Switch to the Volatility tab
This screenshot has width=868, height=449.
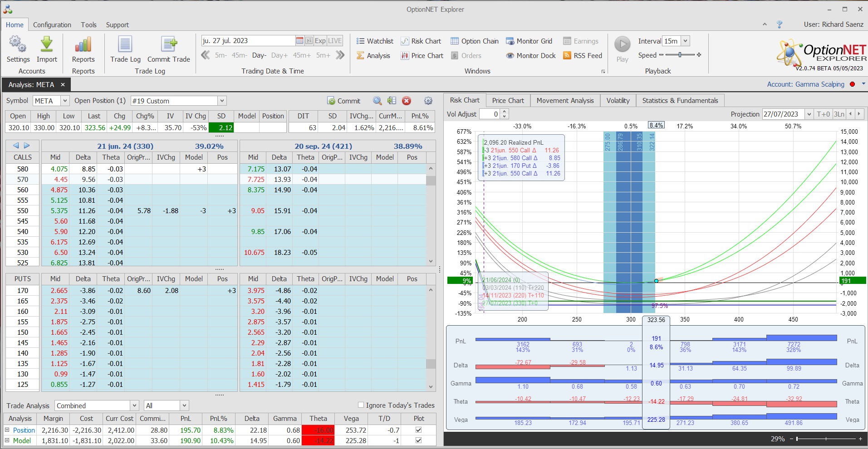tap(618, 101)
